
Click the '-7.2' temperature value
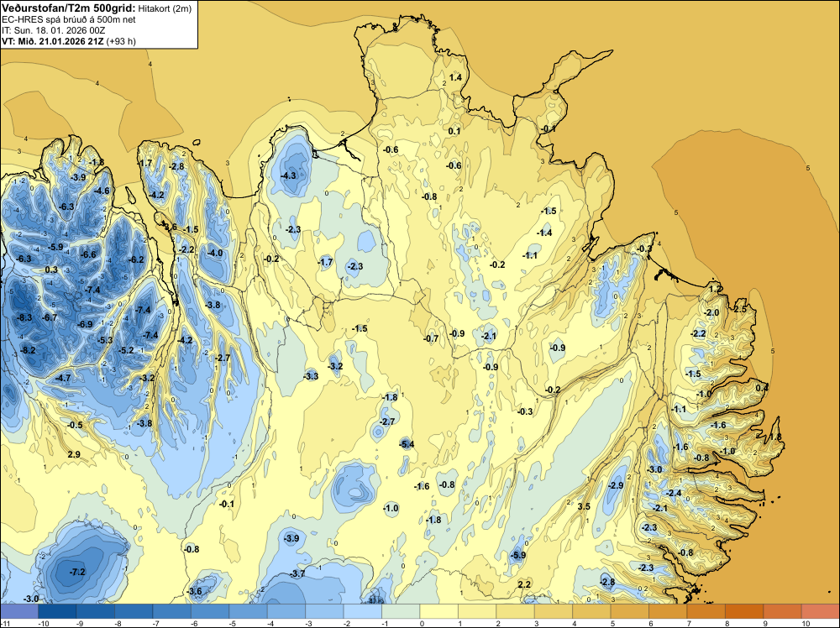[77, 573]
